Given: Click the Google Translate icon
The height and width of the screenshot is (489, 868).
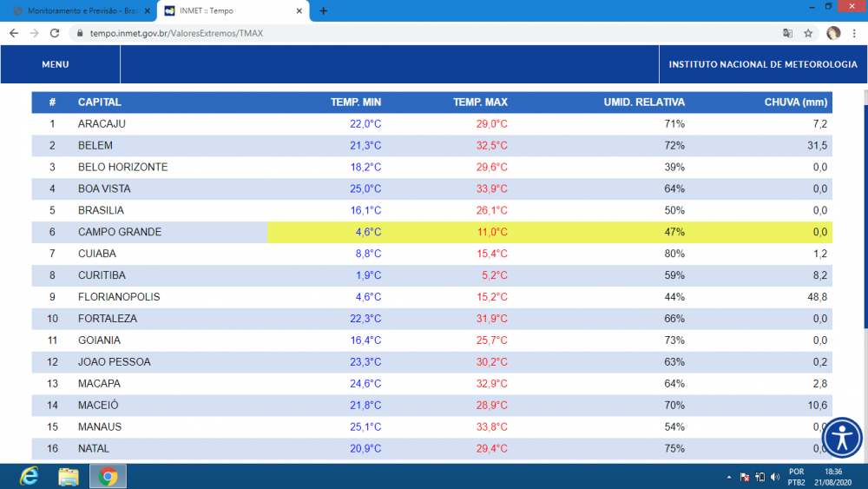Looking at the screenshot, I should pyautogui.click(x=787, y=33).
